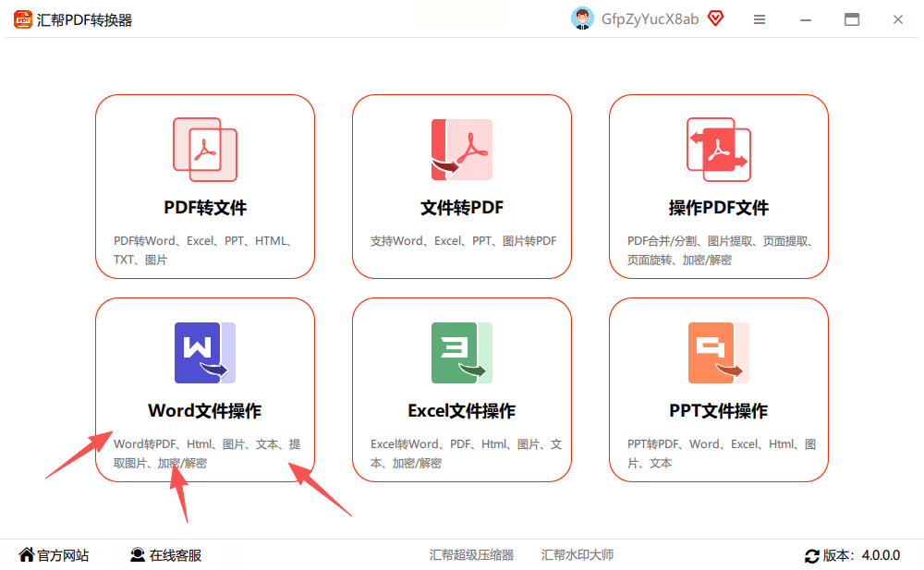Select the 操作PDF文件 icon with arrows
The height and width of the screenshot is (570, 924).
[x=718, y=149]
